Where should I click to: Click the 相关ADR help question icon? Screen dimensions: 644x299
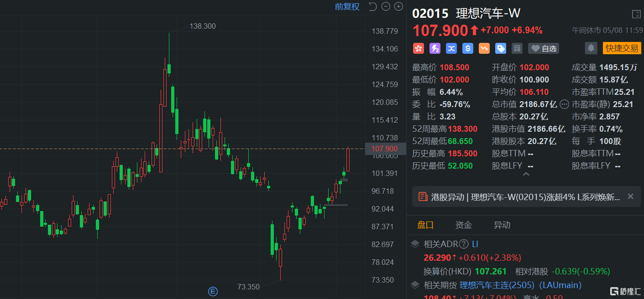[x=464, y=244]
